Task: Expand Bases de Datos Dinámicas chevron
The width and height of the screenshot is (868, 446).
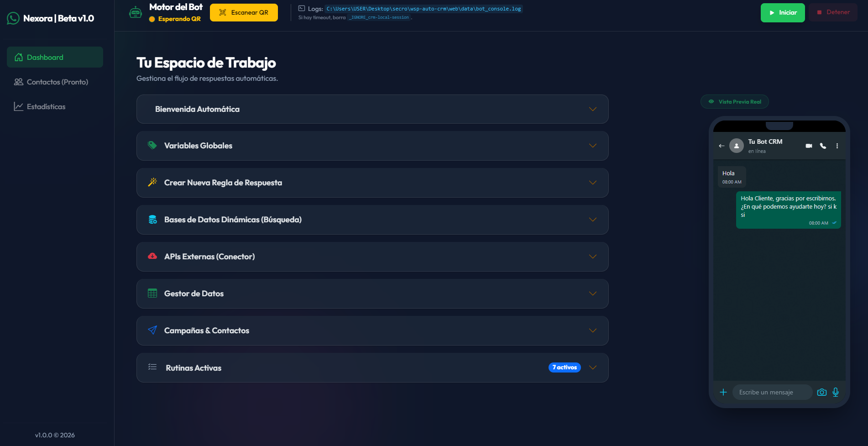Action: point(593,220)
